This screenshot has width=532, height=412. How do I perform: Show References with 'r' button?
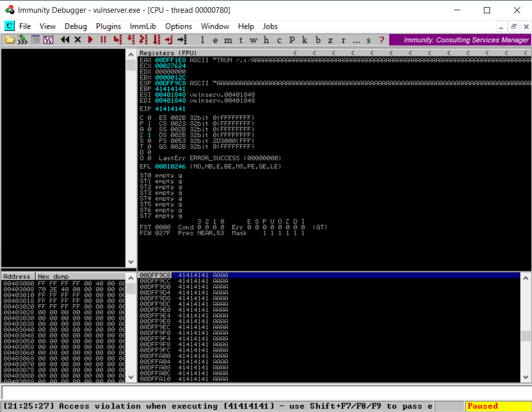tap(344, 40)
